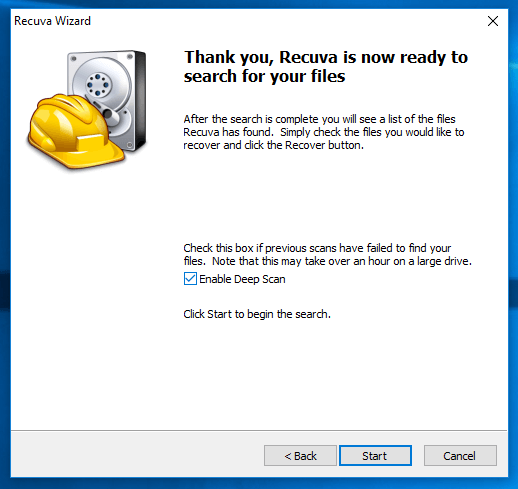Click the yellow hard hat icon
Image resolution: width=518 pixels, height=489 pixels.
(x=75, y=132)
